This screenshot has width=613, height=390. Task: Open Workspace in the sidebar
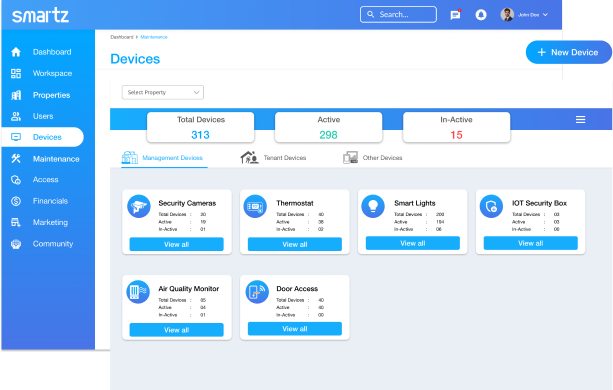52,73
